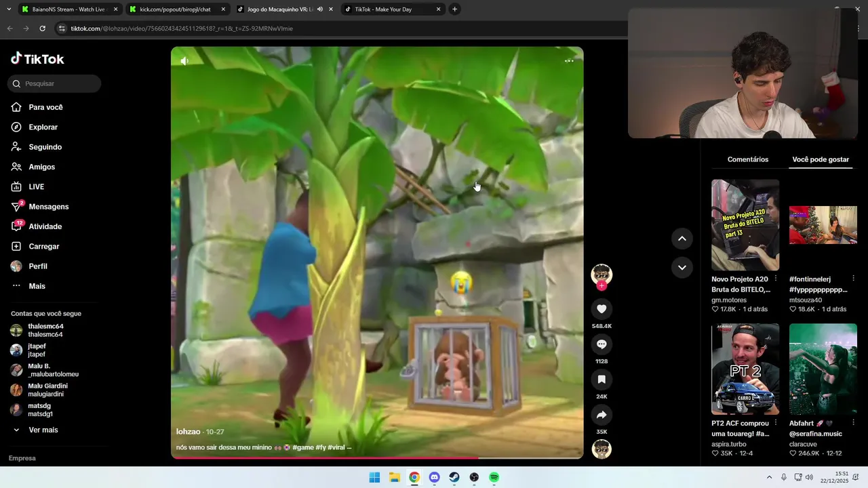Open File Explorer from taskbar
This screenshot has width=868, height=488.
[395, 477]
